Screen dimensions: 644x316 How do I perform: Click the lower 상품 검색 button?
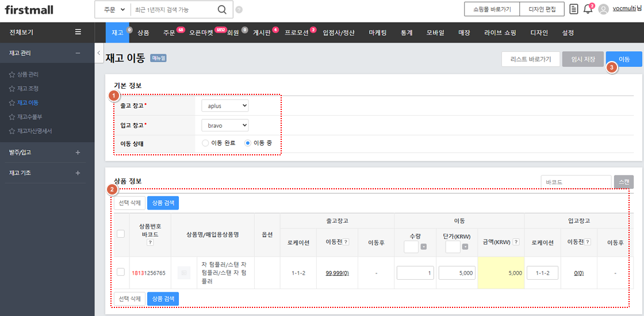pos(163,299)
